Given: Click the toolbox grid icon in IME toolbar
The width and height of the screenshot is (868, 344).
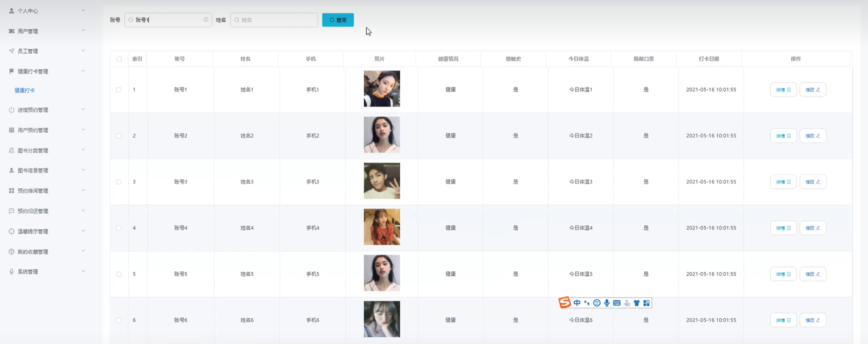Looking at the screenshot, I should pyautogui.click(x=646, y=303).
